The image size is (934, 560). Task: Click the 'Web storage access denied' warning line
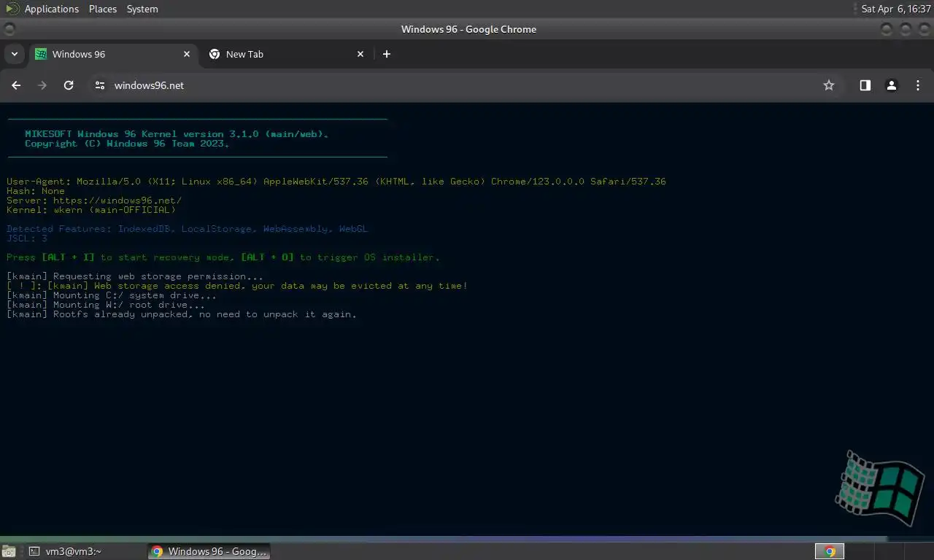pyautogui.click(x=237, y=286)
